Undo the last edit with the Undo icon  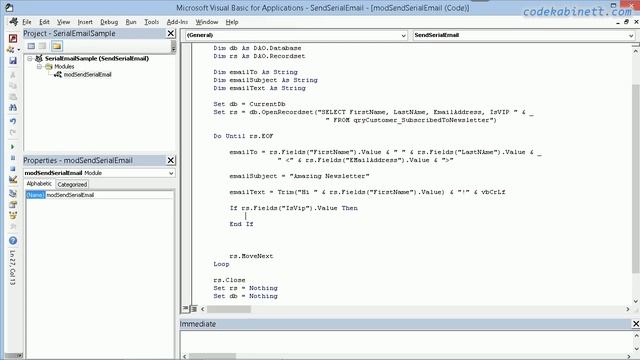point(13,122)
